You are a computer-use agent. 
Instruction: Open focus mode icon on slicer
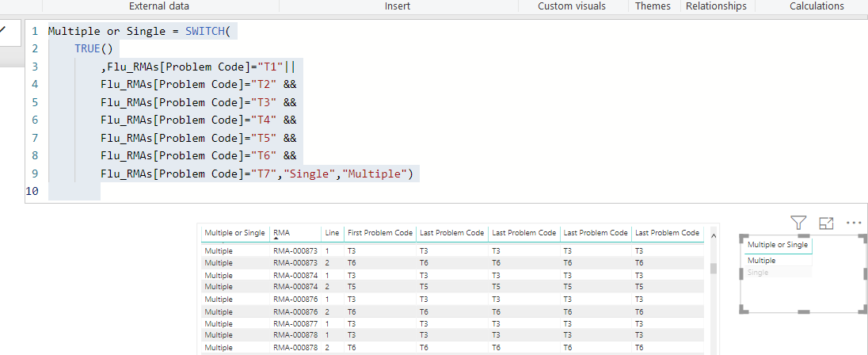point(826,223)
